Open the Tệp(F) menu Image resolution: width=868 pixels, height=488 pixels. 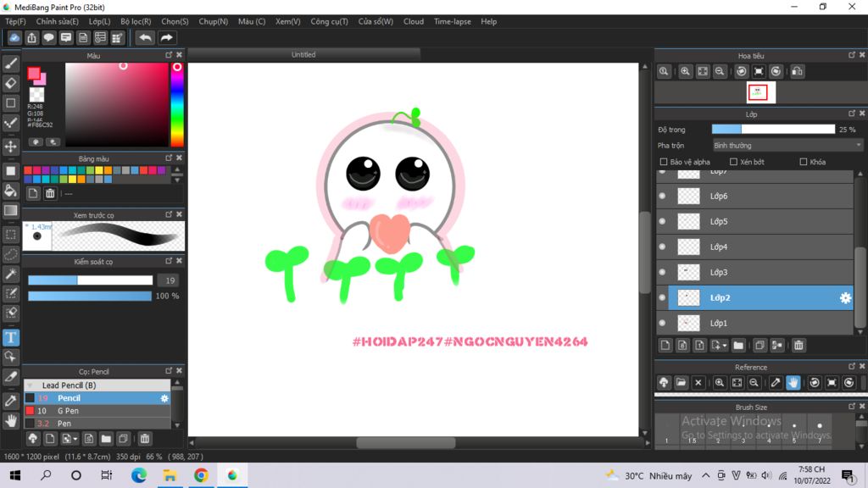pyautogui.click(x=15, y=21)
